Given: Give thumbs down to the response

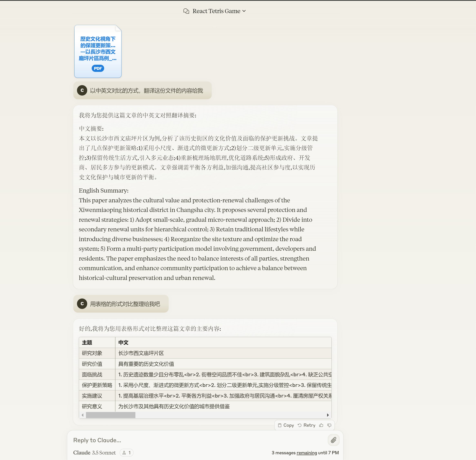Looking at the screenshot, I should click(x=329, y=425).
